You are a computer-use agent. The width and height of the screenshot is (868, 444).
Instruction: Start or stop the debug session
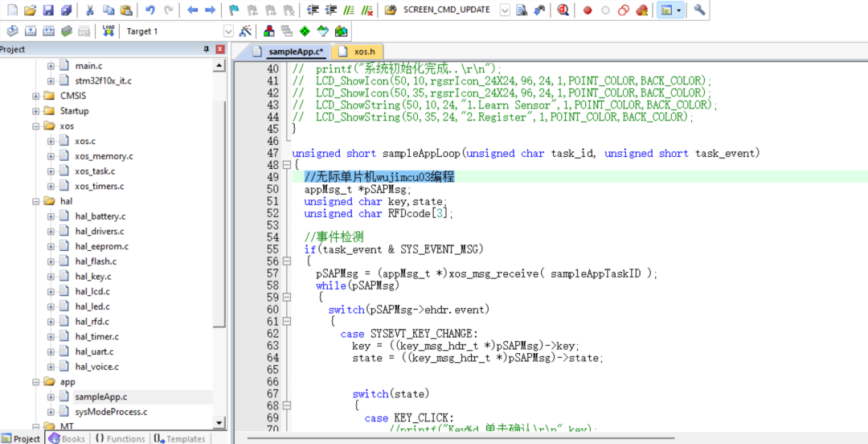coord(563,10)
